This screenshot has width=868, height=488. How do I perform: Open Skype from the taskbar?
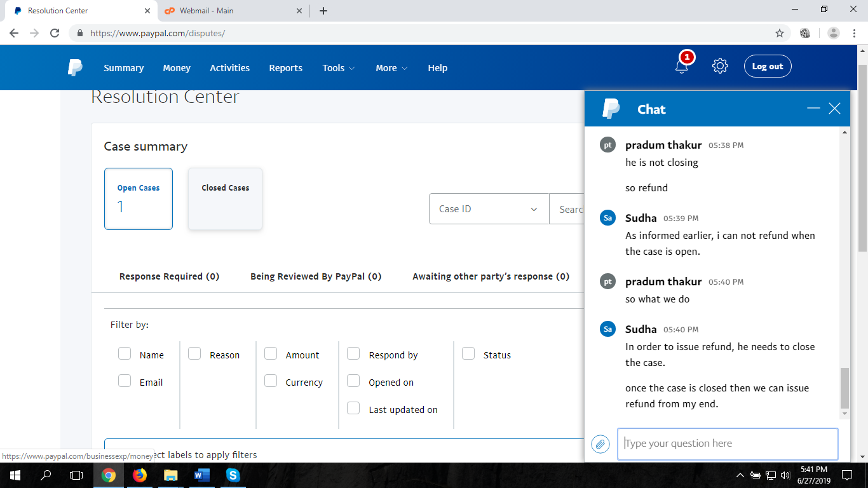point(233,475)
